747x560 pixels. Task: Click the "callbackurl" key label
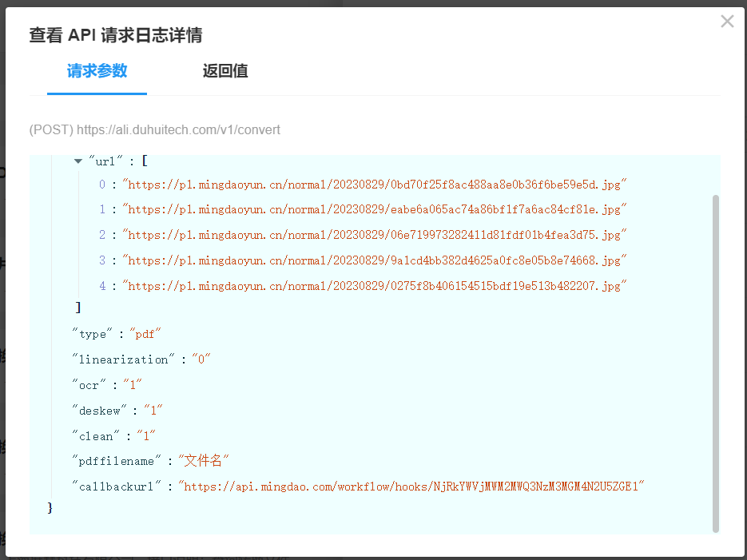(x=117, y=486)
